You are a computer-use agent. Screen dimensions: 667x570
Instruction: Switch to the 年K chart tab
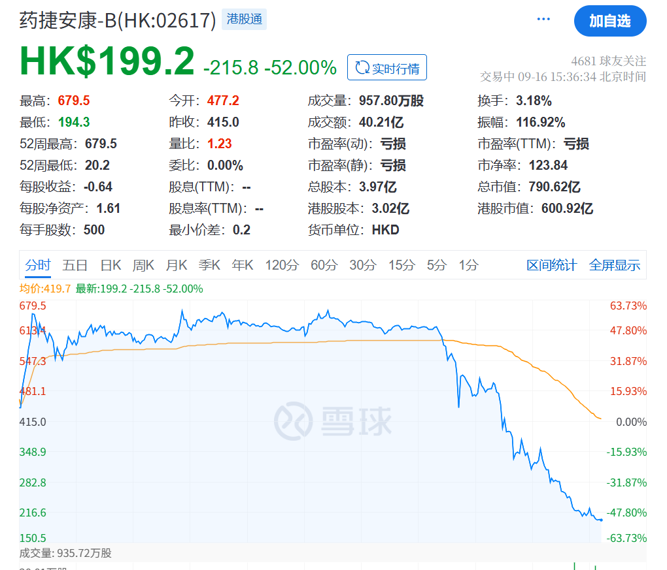242,265
